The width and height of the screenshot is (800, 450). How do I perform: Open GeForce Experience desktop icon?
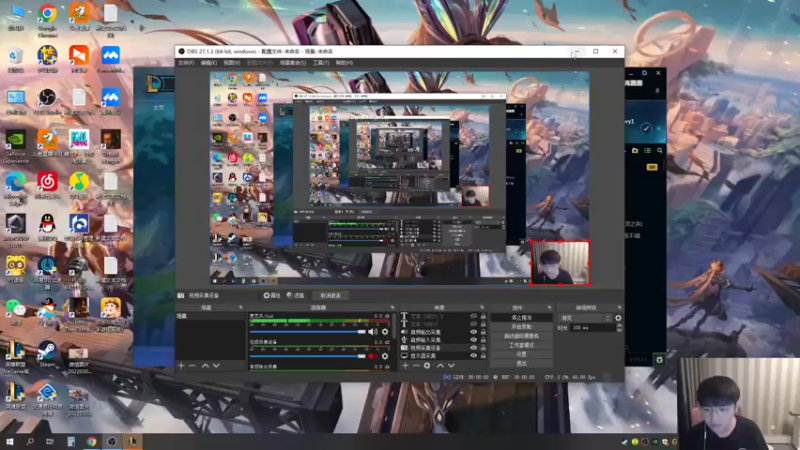coord(15,147)
